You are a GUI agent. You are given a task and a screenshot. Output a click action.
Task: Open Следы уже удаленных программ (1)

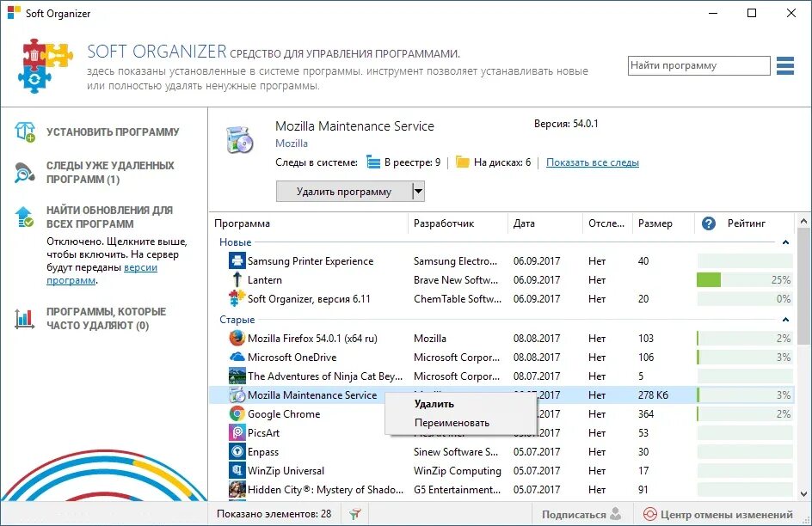coord(110,172)
